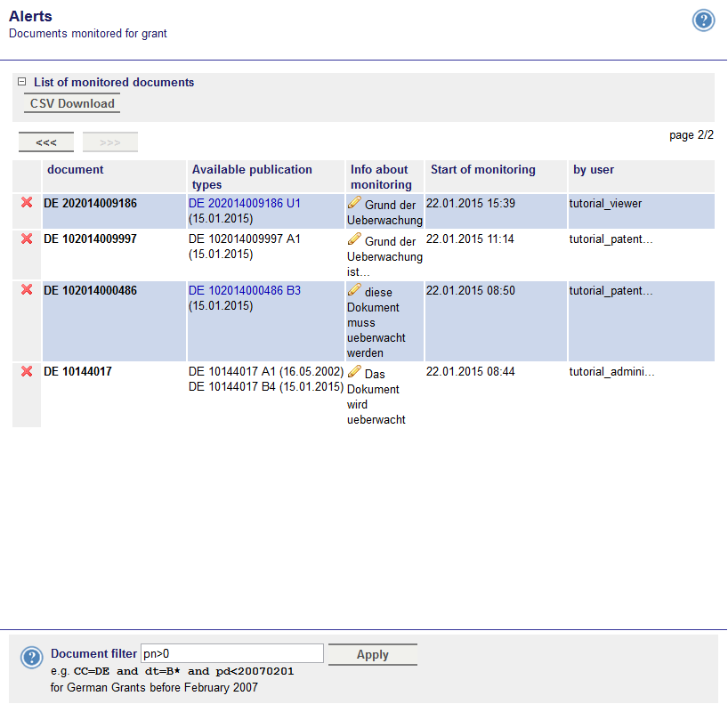
Task: Apply the document filter
Action: [x=372, y=654]
